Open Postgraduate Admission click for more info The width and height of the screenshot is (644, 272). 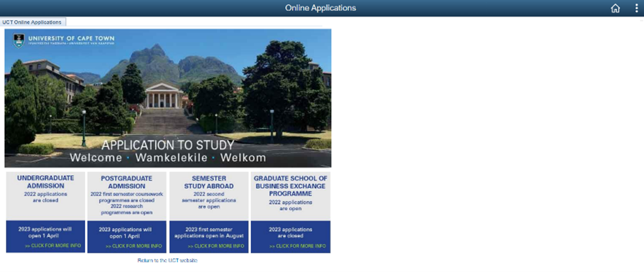click(133, 246)
